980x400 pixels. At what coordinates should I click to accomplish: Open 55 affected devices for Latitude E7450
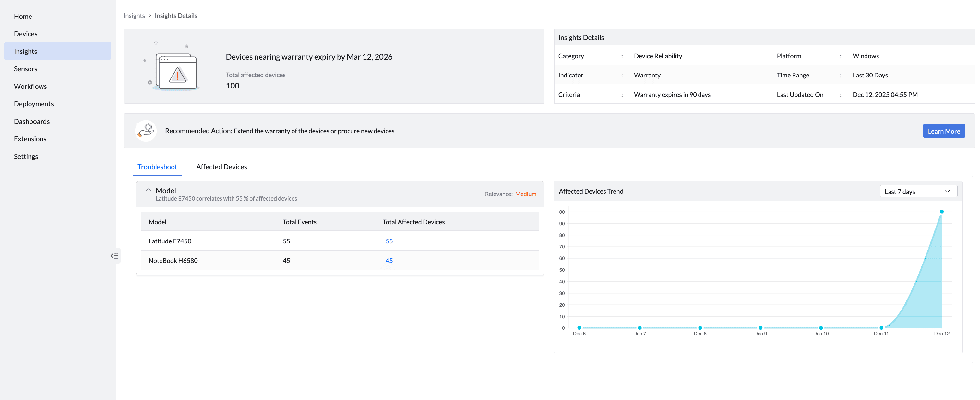point(389,241)
